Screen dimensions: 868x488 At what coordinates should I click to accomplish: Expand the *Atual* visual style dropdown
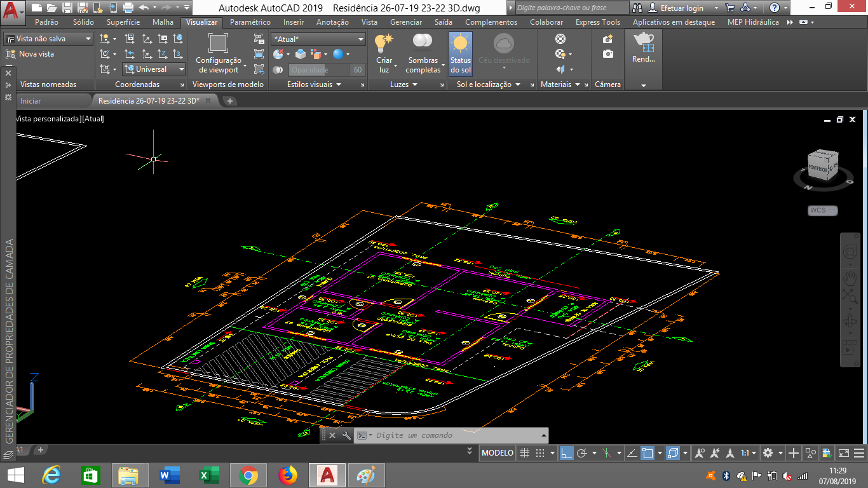(x=318, y=39)
